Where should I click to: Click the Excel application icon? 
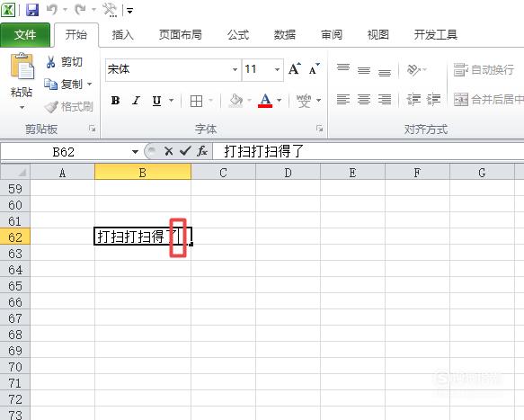point(8,9)
